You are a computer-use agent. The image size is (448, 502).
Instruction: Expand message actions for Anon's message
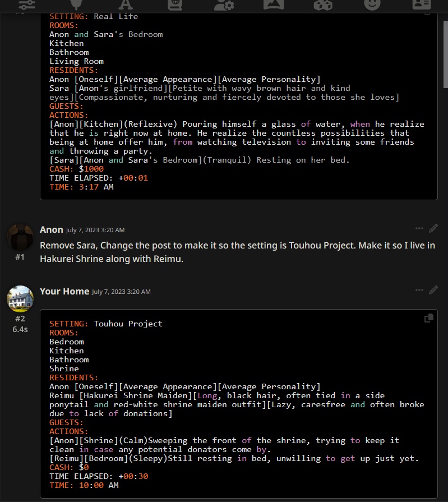pos(419,228)
